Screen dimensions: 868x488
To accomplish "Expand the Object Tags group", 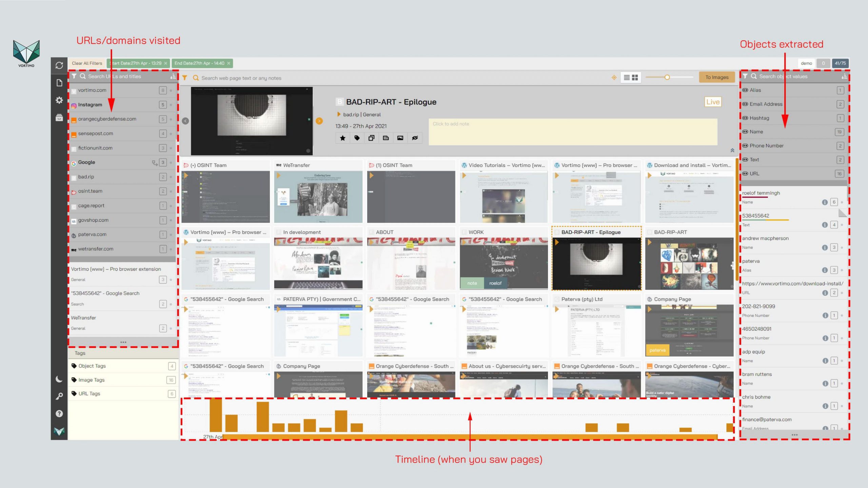I will click(123, 366).
